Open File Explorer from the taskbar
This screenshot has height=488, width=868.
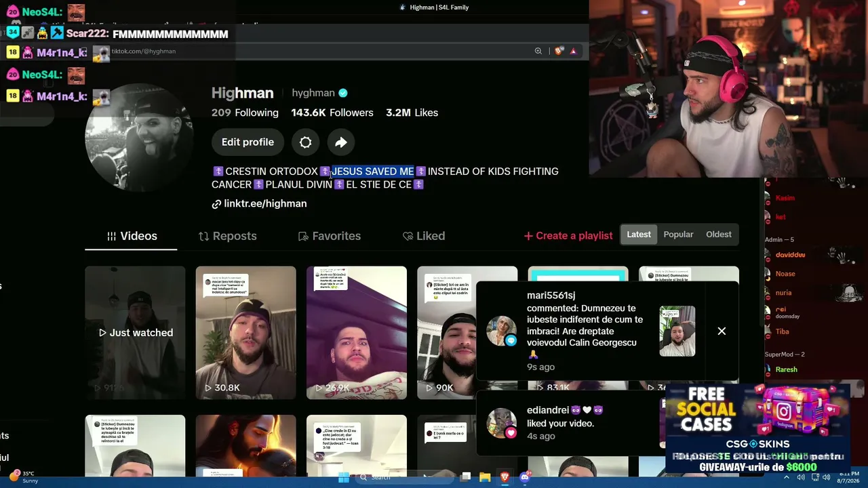point(485,478)
